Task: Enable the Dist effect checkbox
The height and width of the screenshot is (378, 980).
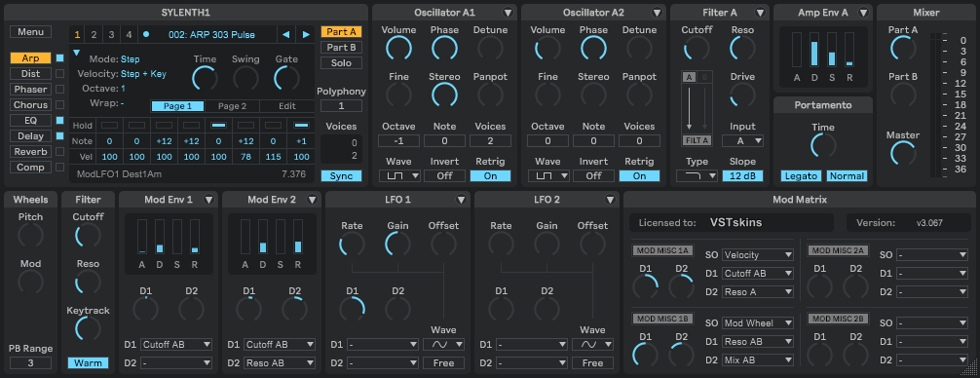Action: point(60,74)
